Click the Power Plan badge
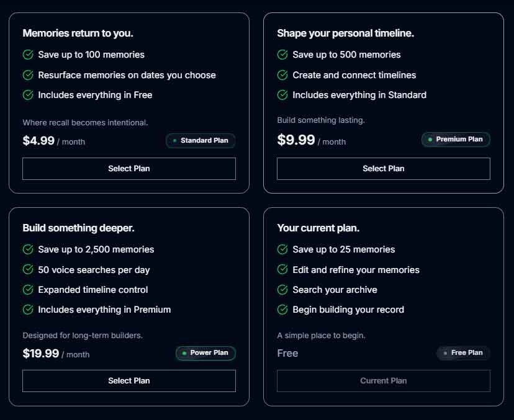The width and height of the screenshot is (514, 420). coord(205,353)
